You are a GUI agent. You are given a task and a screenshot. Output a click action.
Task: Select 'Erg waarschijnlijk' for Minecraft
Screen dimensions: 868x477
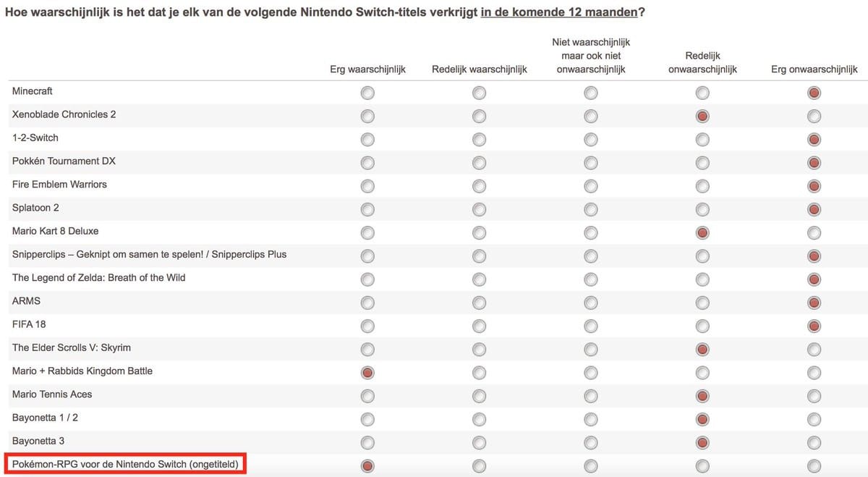(367, 93)
